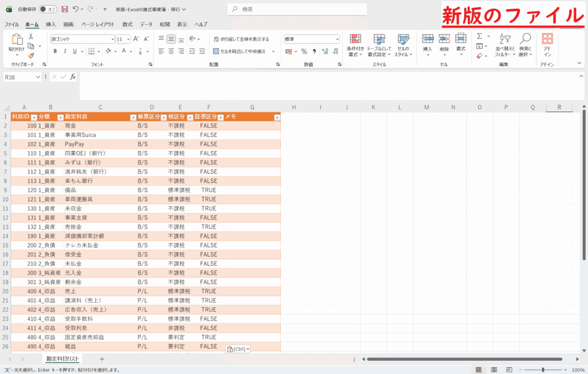Apply percent style to the cell
The image size is (588, 374).
point(304,51)
